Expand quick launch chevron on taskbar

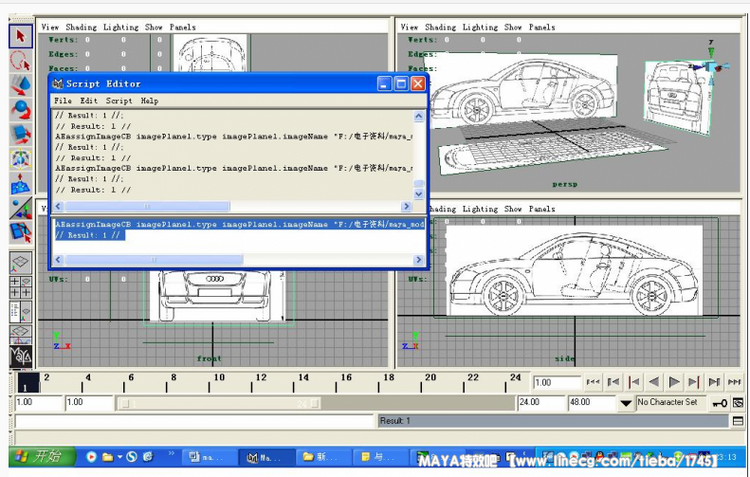171,453
